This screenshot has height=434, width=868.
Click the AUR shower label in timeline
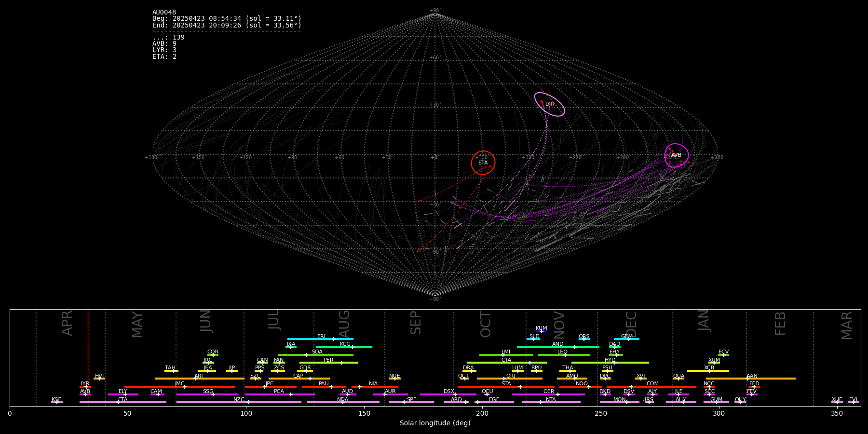point(390,392)
